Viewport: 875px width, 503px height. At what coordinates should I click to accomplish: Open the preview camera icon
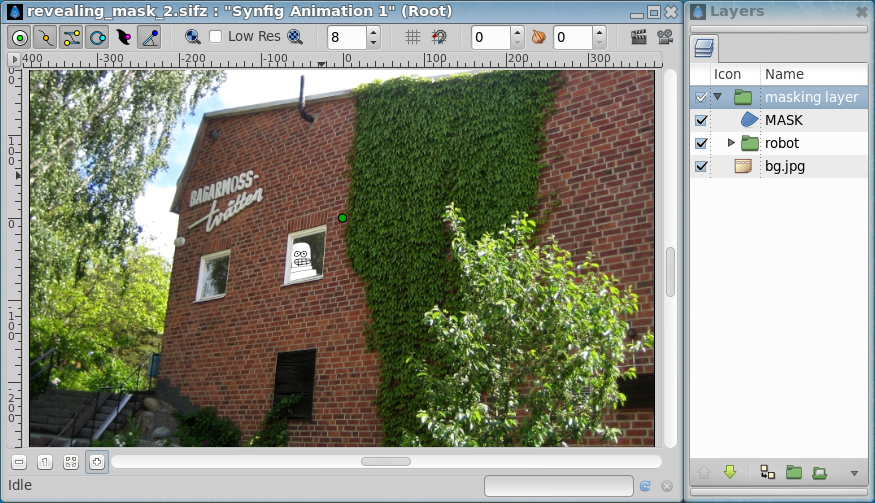point(665,37)
